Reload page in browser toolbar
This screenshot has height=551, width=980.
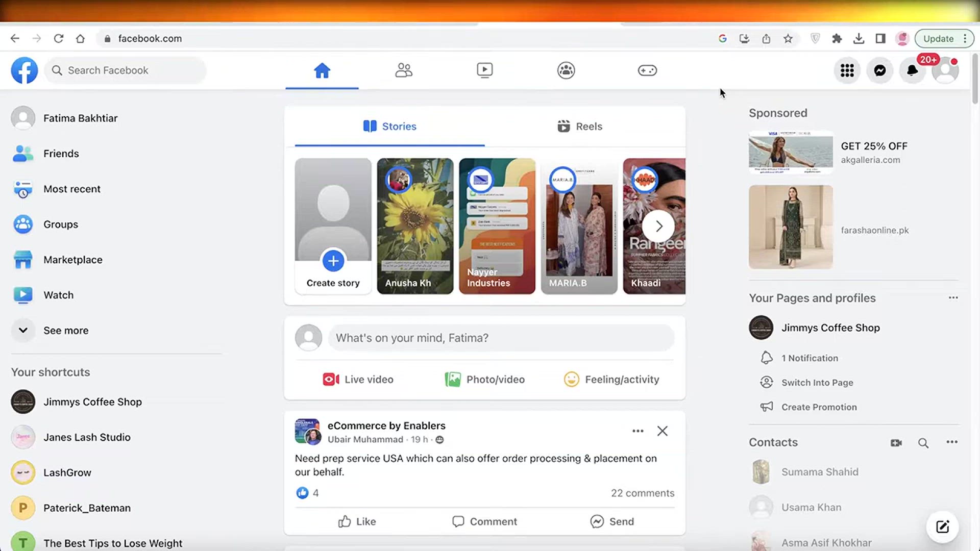point(59,39)
